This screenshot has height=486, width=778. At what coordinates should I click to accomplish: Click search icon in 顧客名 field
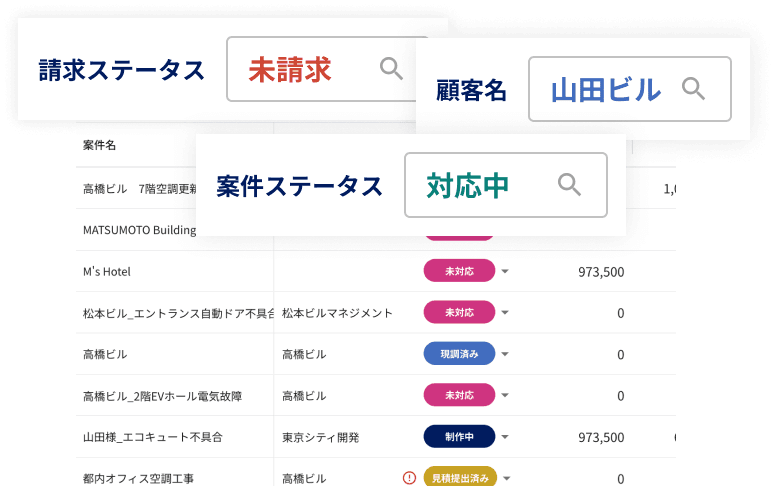693,89
